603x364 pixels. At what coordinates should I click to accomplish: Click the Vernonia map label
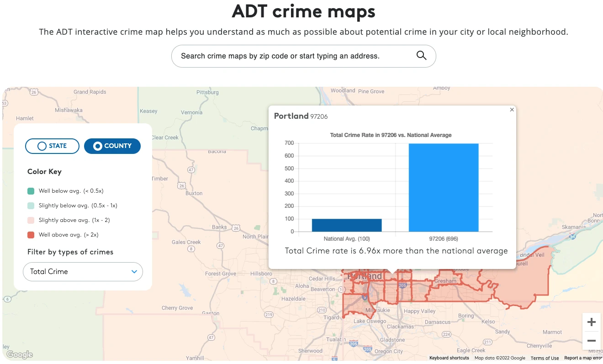tap(191, 112)
